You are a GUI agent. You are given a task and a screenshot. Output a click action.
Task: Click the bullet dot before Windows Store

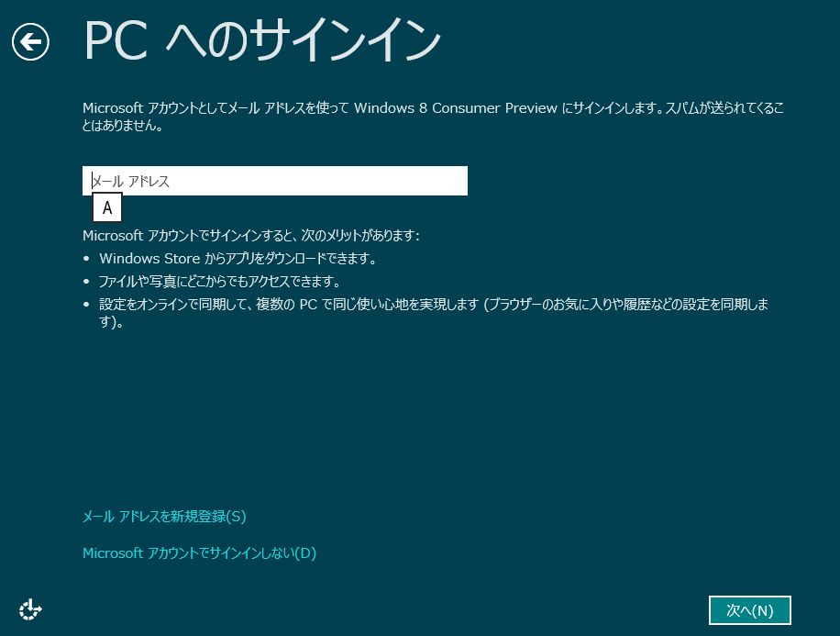click(x=87, y=260)
